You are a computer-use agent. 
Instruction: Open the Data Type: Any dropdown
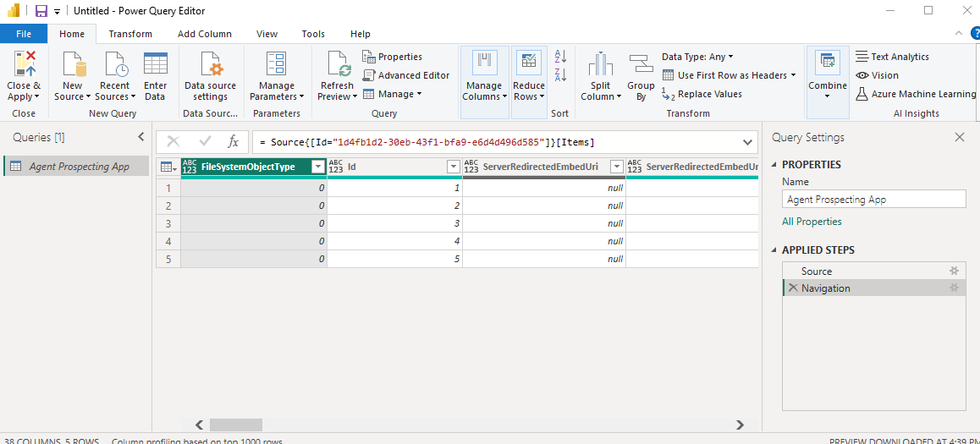pos(698,57)
